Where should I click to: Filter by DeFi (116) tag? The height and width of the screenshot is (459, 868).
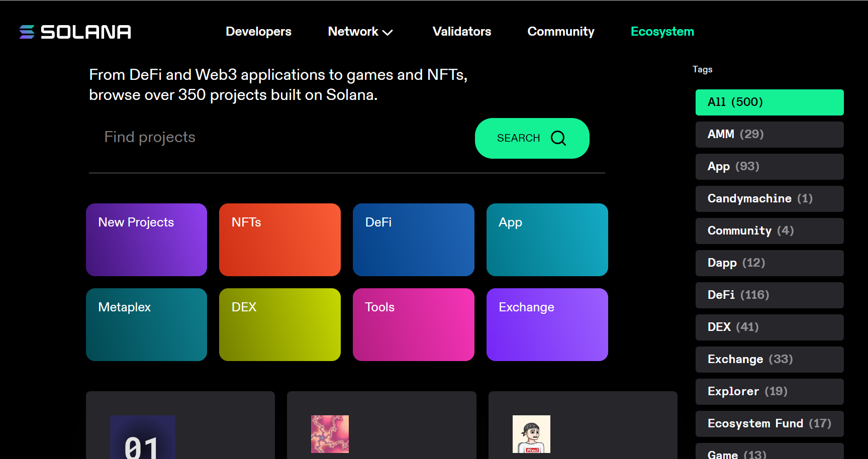[769, 295]
